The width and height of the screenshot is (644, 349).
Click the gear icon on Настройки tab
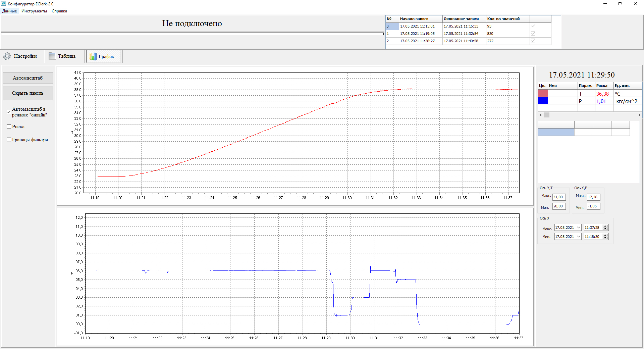[x=7, y=56]
